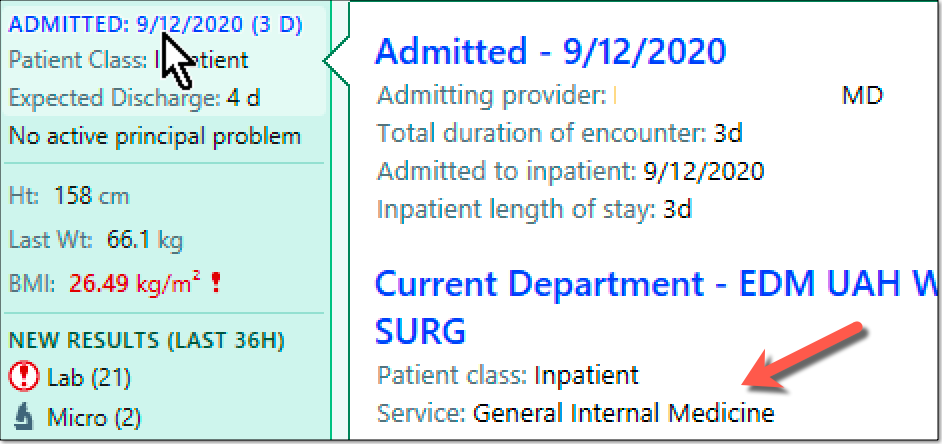Click the Admitted - 9/12/2020 popup heading

click(551, 52)
